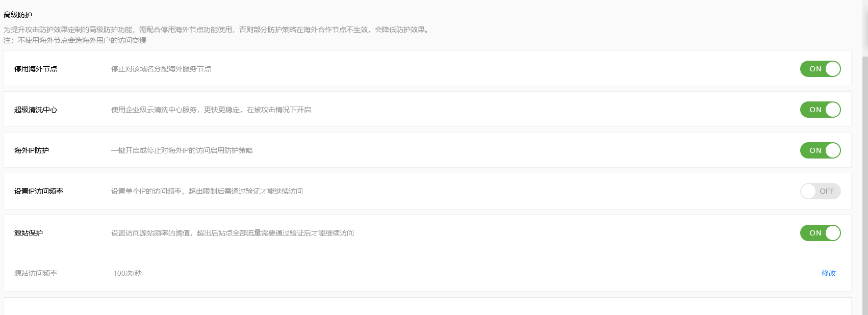Click the 源站访问频率 label
The height and width of the screenshot is (315, 868).
tap(36, 273)
